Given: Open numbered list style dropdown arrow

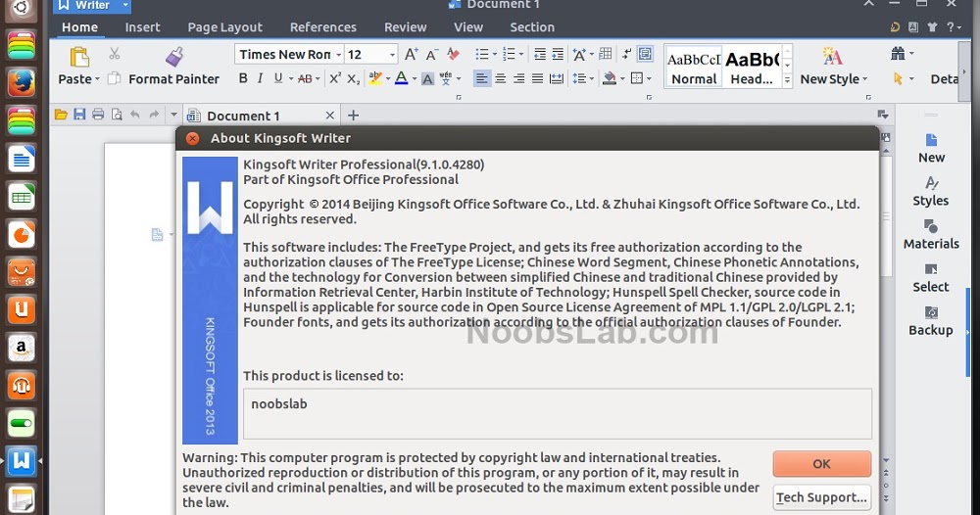Looking at the screenshot, I should tap(520, 55).
